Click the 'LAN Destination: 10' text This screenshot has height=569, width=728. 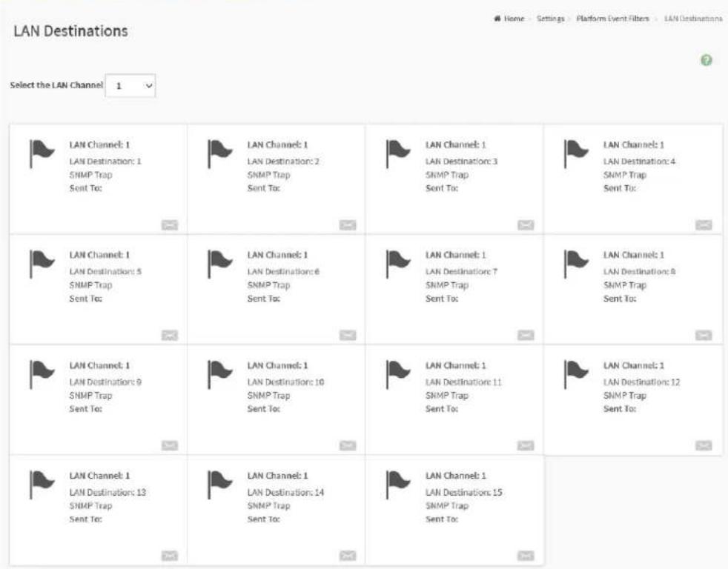pyautogui.click(x=285, y=382)
